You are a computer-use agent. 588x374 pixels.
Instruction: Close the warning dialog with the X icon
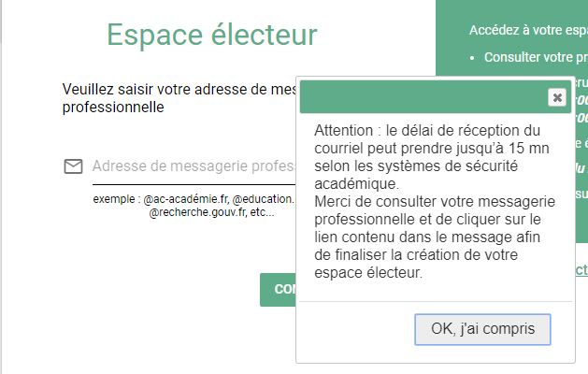tap(557, 97)
